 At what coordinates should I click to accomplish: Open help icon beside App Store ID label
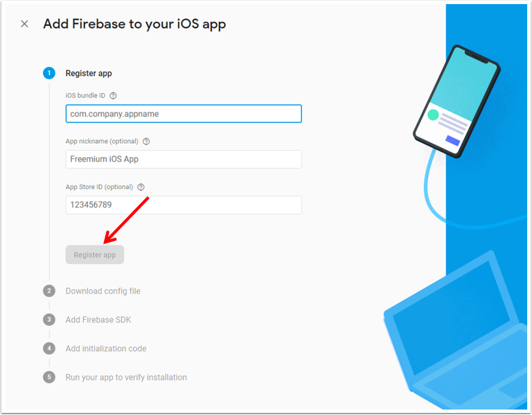tap(141, 187)
